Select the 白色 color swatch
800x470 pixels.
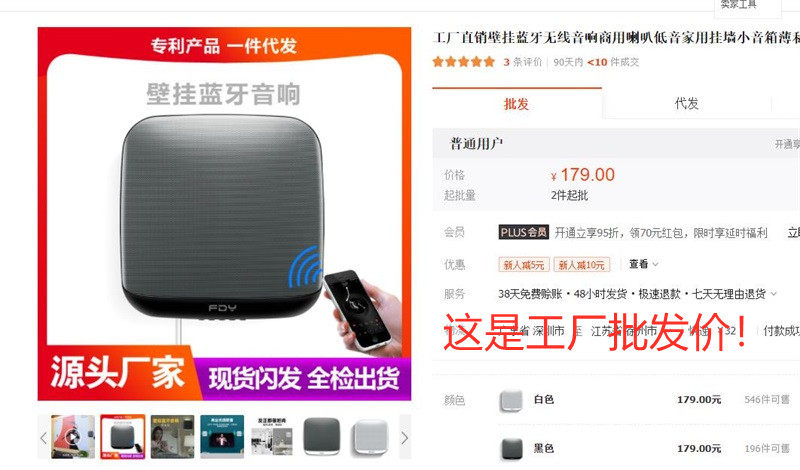coord(511,400)
